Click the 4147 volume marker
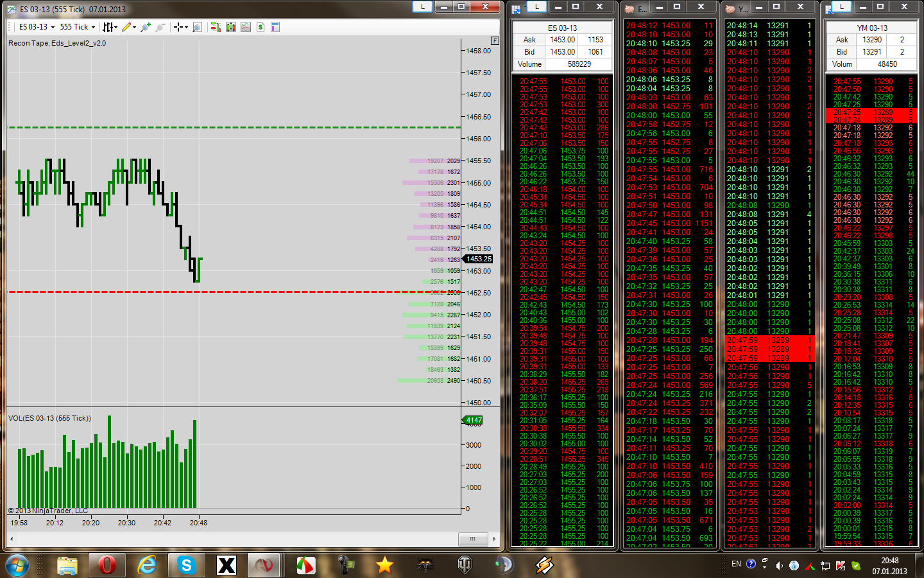This screenshot has width=924, height=578. point(474,420)
